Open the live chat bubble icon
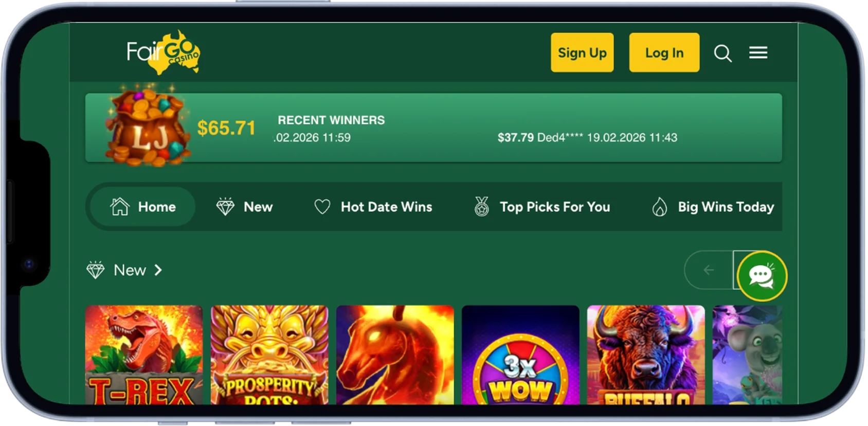 point(762,276)
